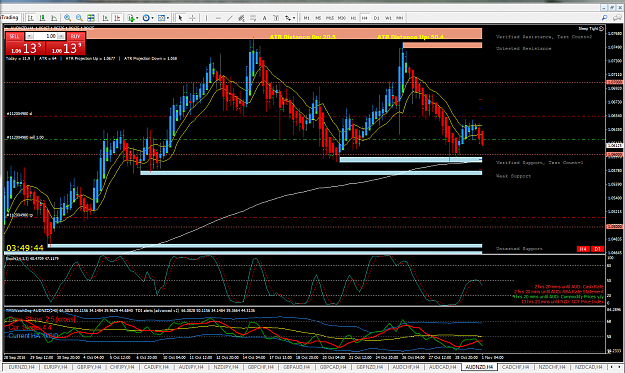Click the AUDNZD,H4 active chart tab
This screenshot has height=373, width=625.
[x=479, y=367]
